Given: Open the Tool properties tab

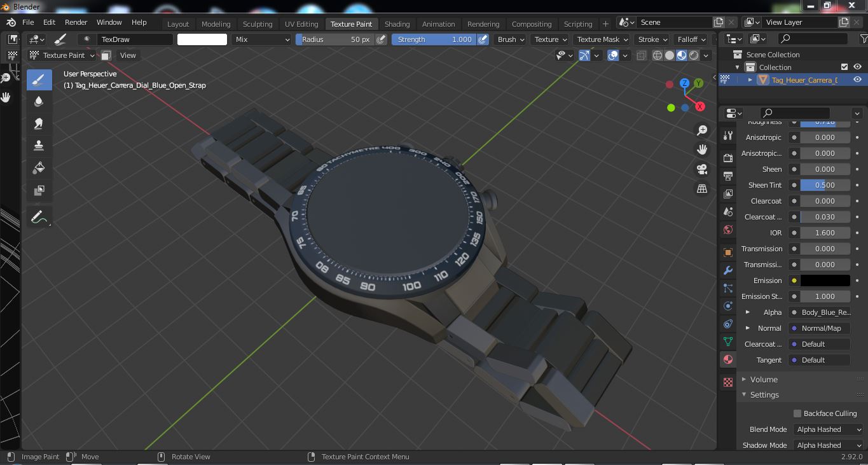Looking at the screenshot, I should 728,135.
